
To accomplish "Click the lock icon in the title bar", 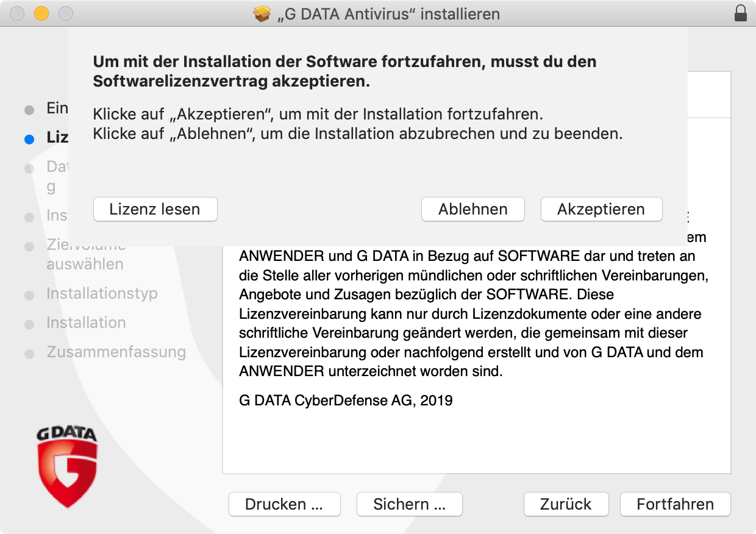I will pos(741,13).
